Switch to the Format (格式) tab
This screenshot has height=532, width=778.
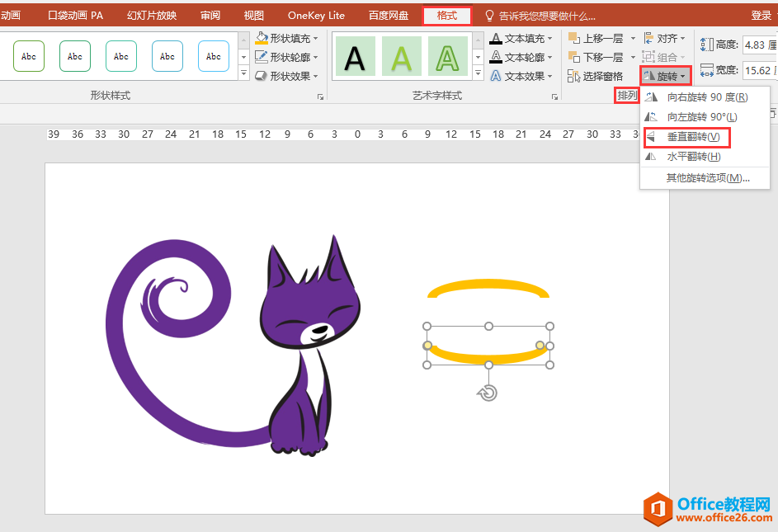(x=446, y=16)
